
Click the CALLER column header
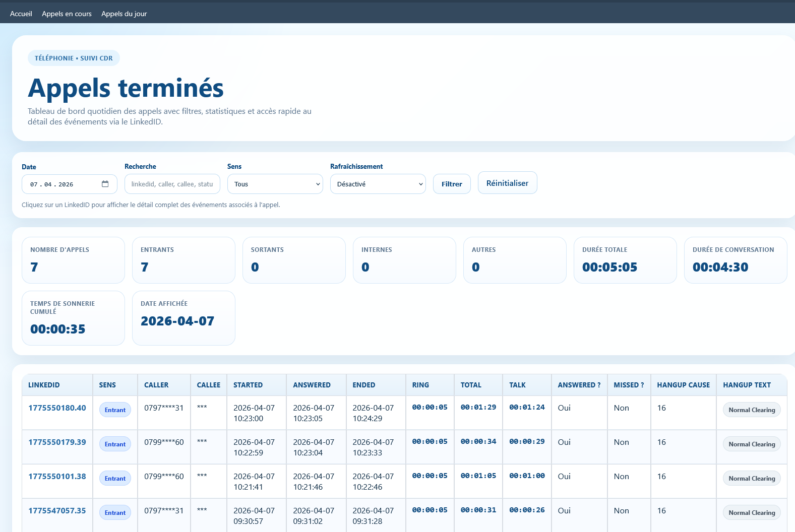tap(164, 385)
